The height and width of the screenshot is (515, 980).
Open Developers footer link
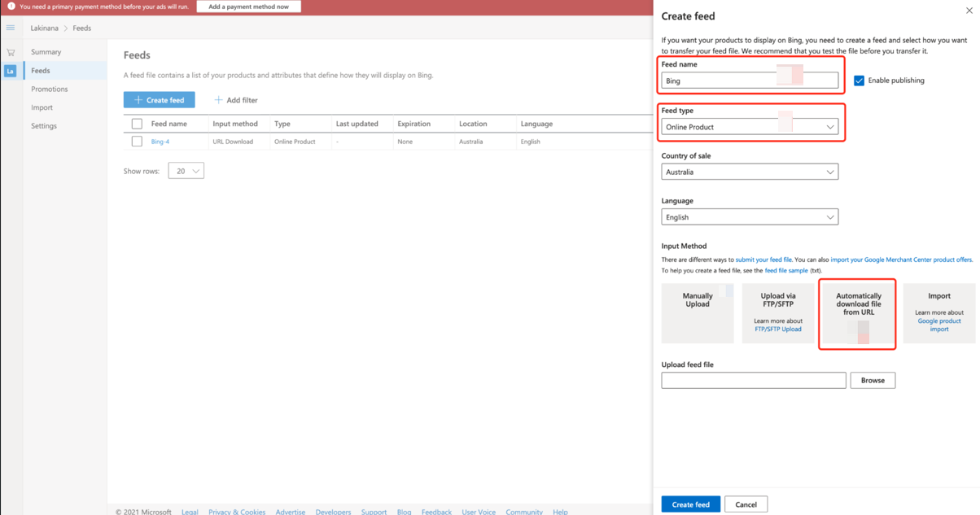coord(333,512)
